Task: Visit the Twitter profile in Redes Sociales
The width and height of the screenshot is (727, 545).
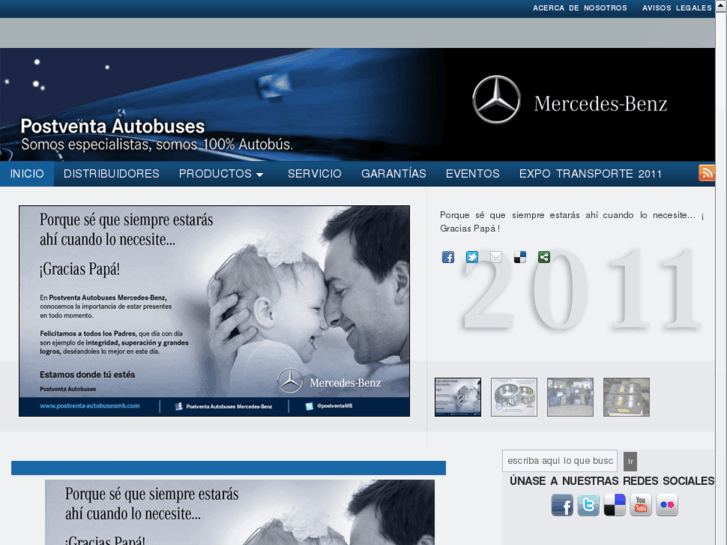Action: [588, 505]
